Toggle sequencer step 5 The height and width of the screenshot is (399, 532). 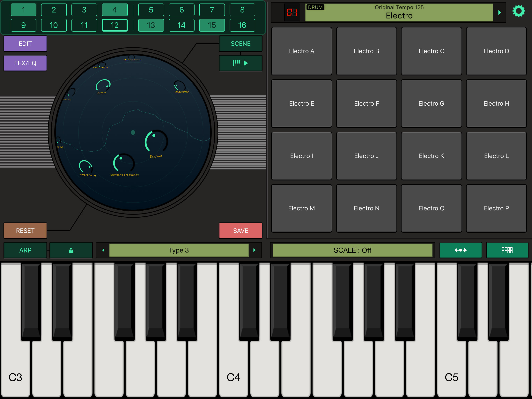pyautogui.click(x=151, y=10)
